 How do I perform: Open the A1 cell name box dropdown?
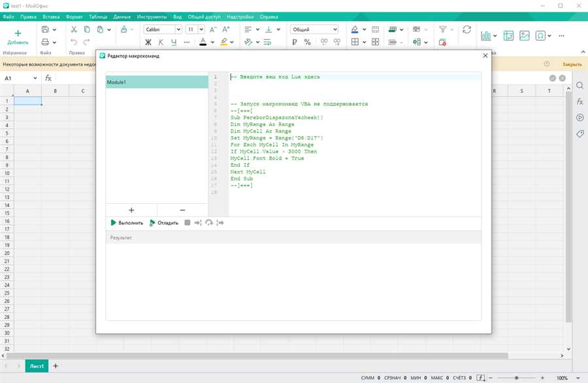click(x=35, y=78)
